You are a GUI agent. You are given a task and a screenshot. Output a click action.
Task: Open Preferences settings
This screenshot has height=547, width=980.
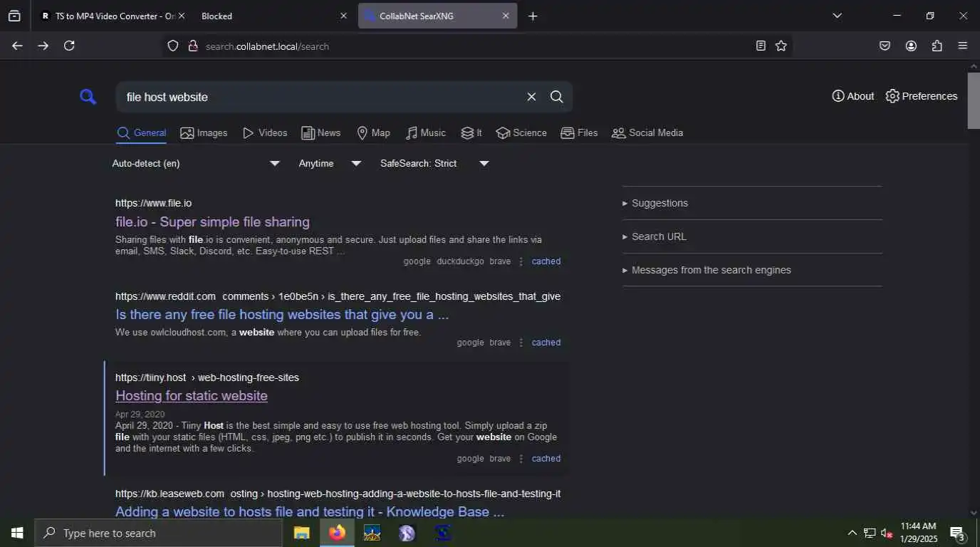(x=921, y=96)
